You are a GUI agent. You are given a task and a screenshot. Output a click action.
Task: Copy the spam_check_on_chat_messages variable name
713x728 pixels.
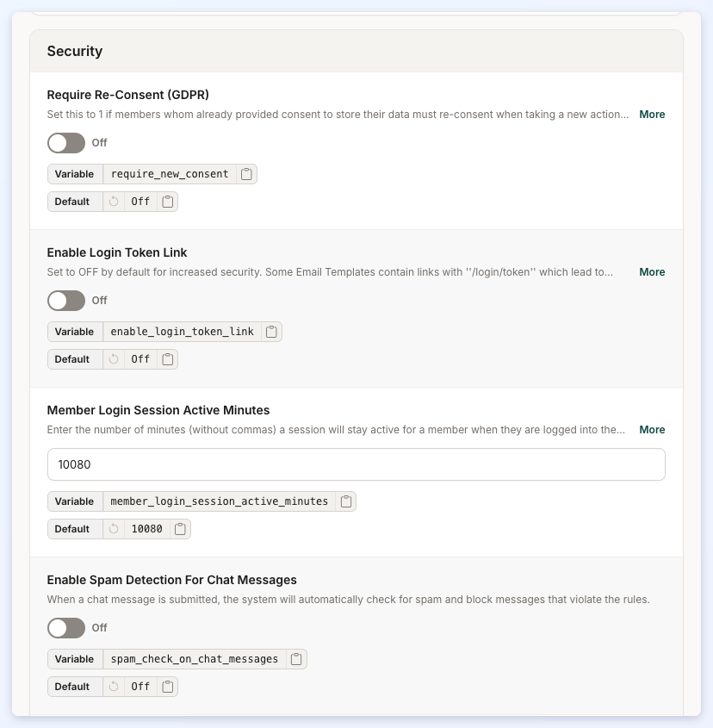(296, 659)
